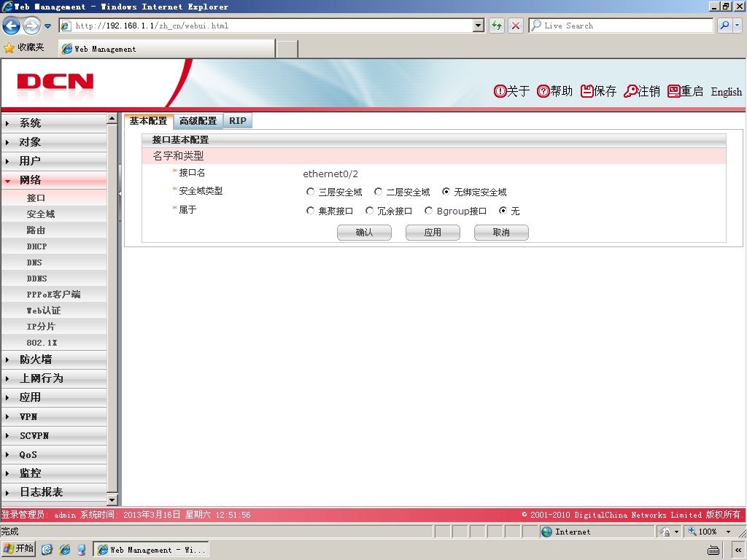The image size is (747, 560).
Task: Open DNS under 网络
Action: [54, 262]
